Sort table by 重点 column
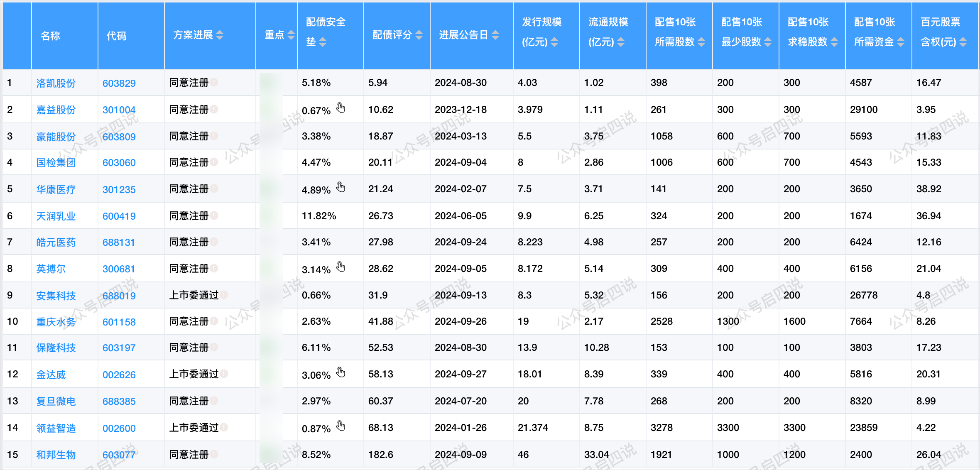Viewport: 980px width, 470px height. coord(291,35)
